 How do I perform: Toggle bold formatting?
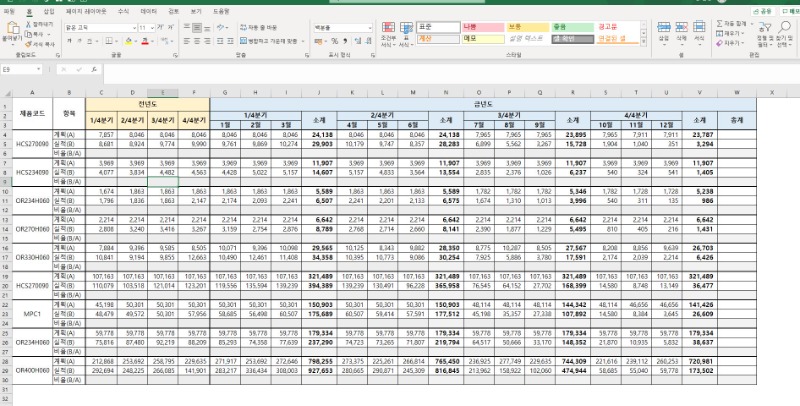(69, 41)
